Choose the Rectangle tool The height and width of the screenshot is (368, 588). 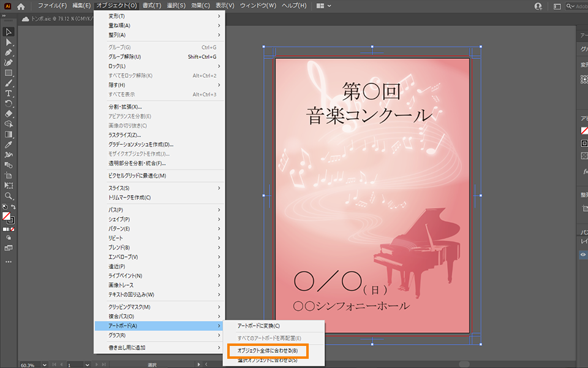pyautogui.click(x=9, y=73)
